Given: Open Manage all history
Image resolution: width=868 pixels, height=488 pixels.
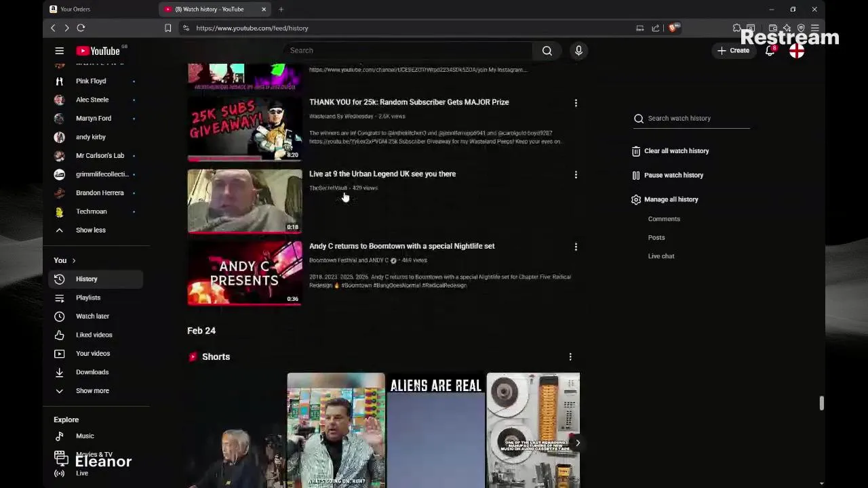Looking at the screenshot, I should (x=665, y=199).
